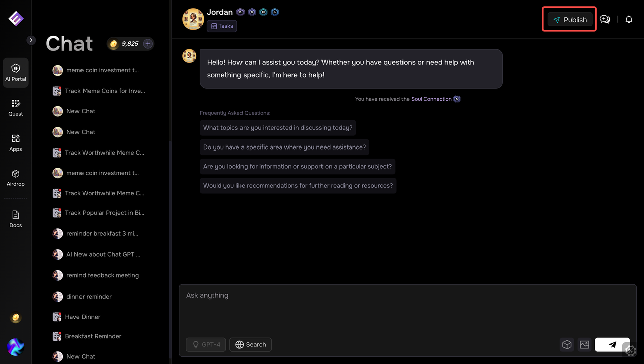Open the 'dinner reminder' chat

pyautogui.click(x=89, y=297)
